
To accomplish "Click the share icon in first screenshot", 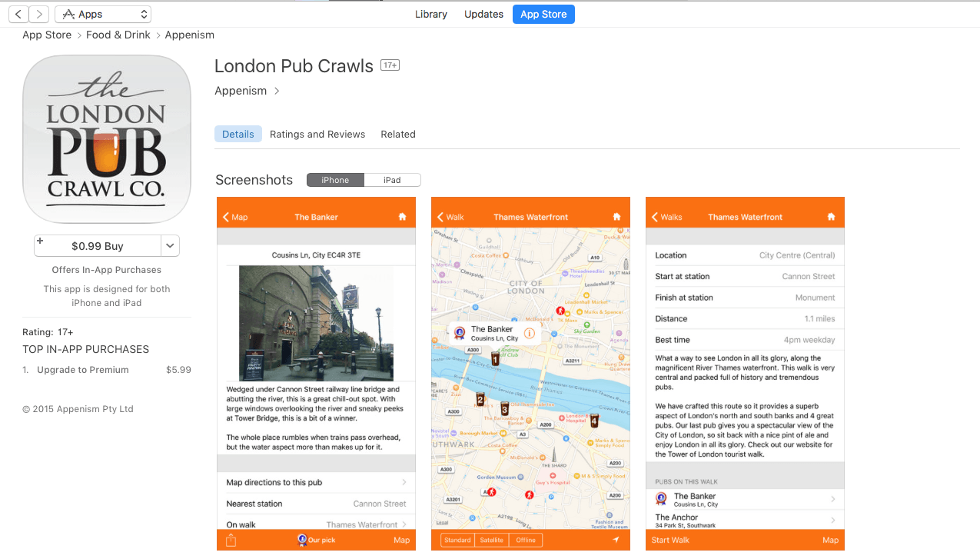I will coord(231,541).
